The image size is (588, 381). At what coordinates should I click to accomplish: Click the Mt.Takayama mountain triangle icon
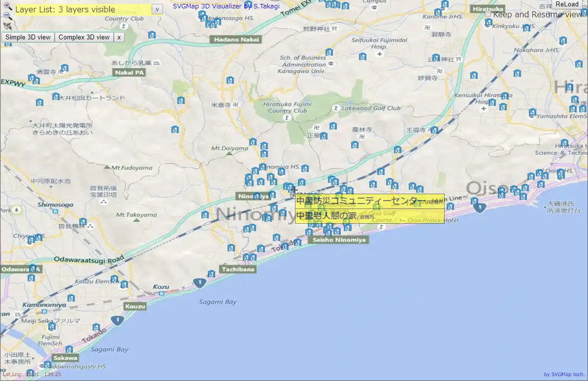tap(136, 220)
